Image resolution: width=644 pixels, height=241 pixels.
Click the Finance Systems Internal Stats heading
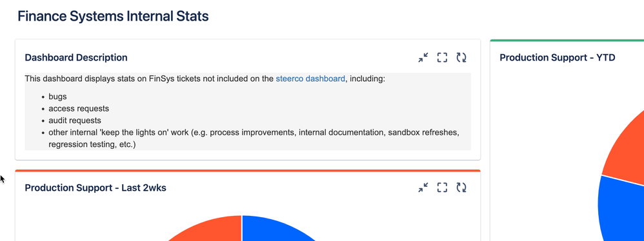coord(113,16)
